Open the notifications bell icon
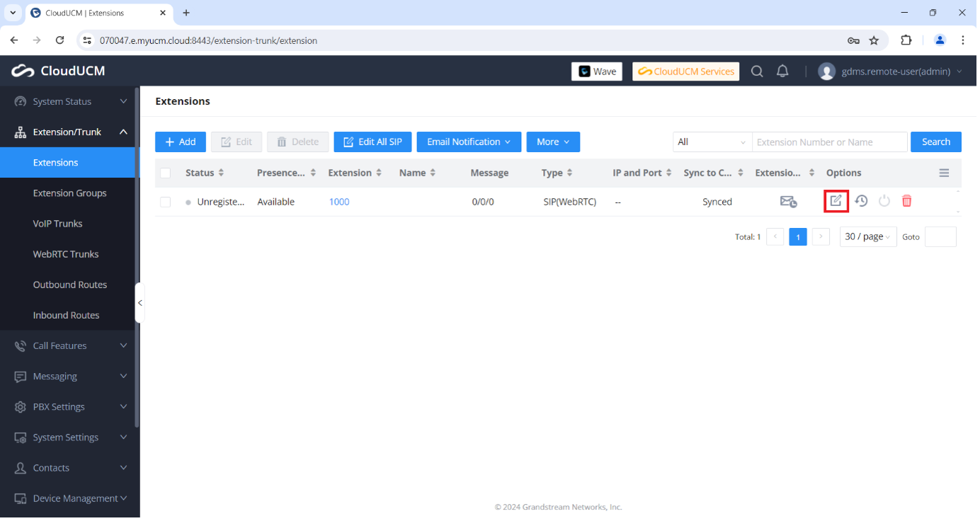Screen dimensions: 980x521 (782, 71)
